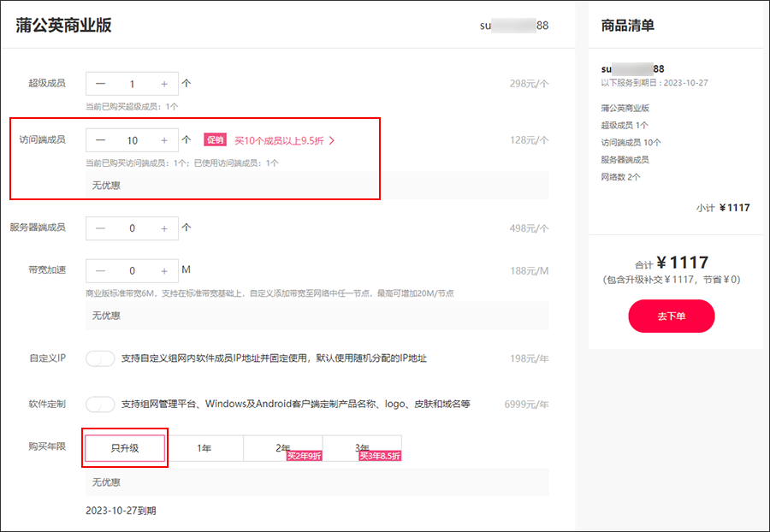The width and height of the screenshot is (770, 532).
Task: Click the 带宽加速 quantity field
Action: pos(132,271)
